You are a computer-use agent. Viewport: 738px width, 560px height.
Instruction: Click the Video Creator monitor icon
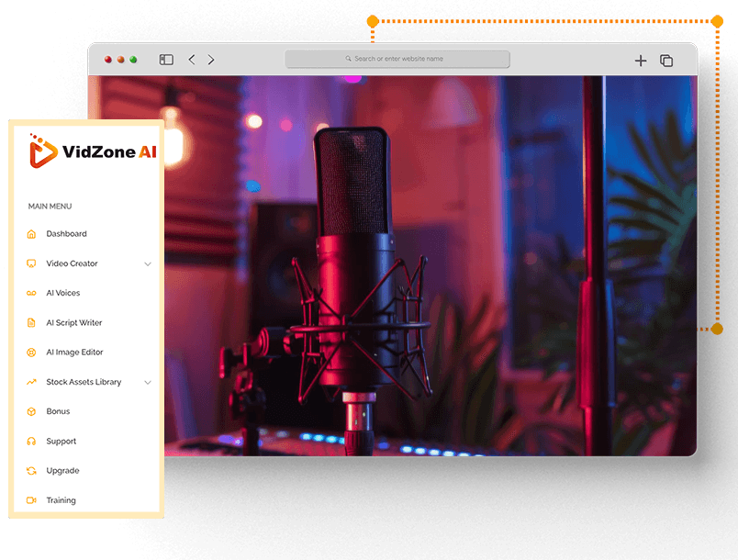(x=31, y=263)
